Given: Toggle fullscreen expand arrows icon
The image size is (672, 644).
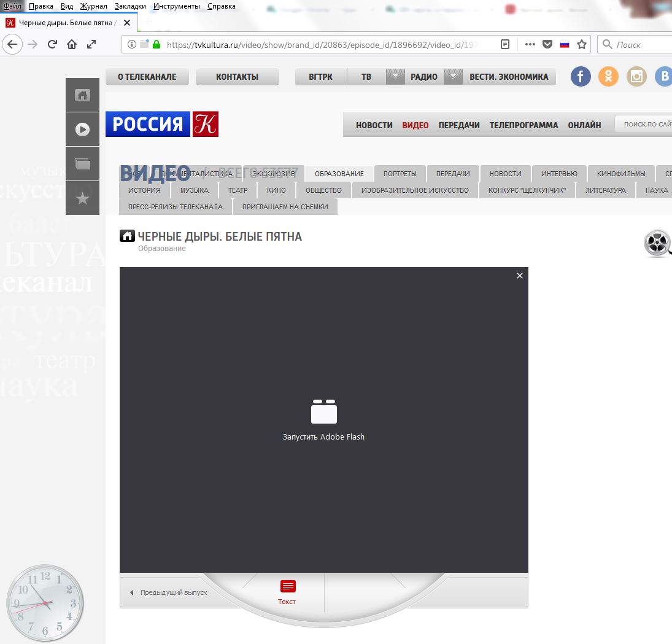Looking at the screenshot, I should 91,44.
